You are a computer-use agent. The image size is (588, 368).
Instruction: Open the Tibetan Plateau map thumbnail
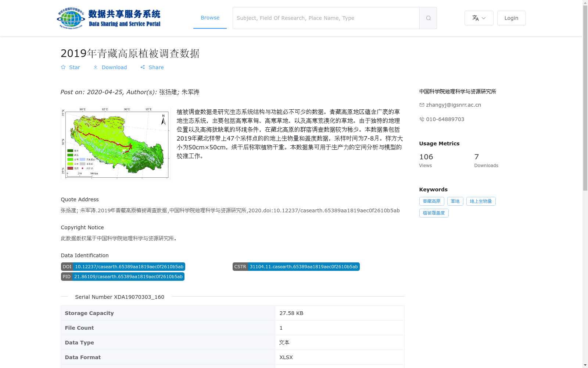pyautogui.click(x=116, y=144)
